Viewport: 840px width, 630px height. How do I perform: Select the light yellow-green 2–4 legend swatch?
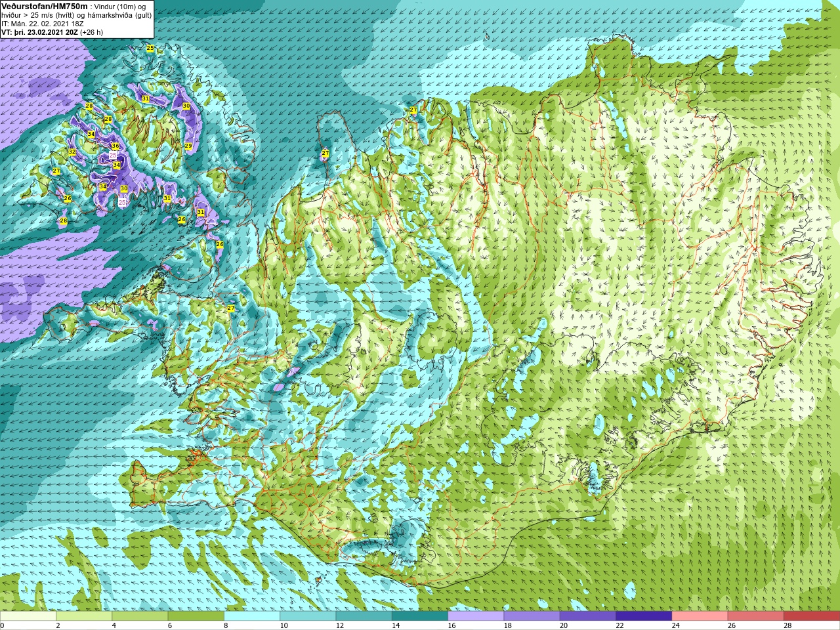click(x=84, y=616)
